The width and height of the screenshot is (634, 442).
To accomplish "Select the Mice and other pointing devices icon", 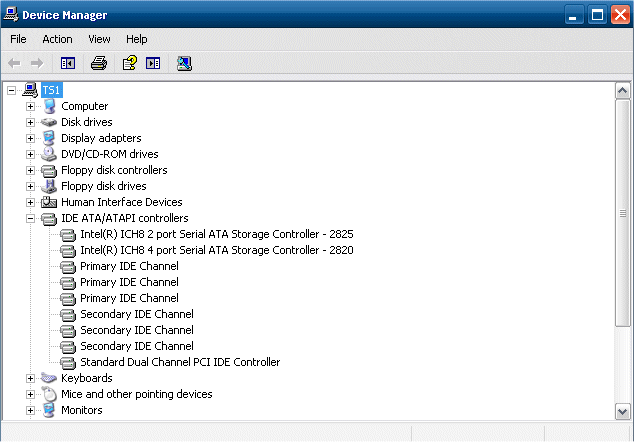I will point(49,394).
